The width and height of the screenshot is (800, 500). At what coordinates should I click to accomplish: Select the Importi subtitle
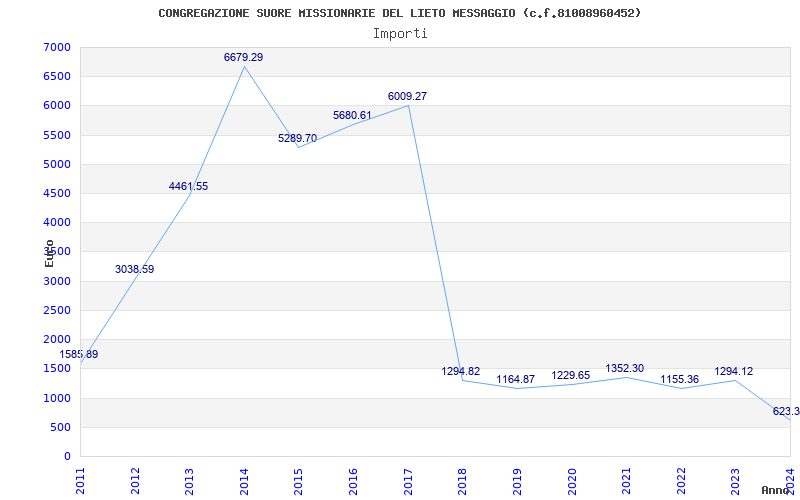(400, 34)
